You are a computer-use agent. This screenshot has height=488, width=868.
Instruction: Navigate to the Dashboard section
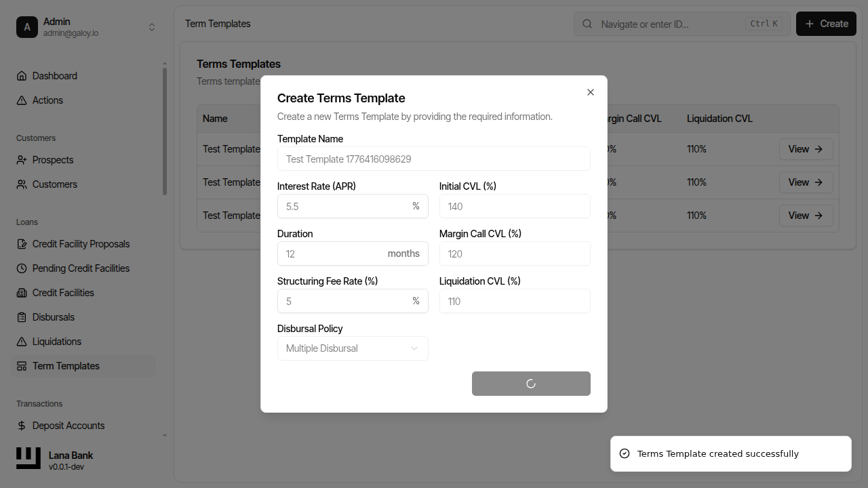click(54, 75)
